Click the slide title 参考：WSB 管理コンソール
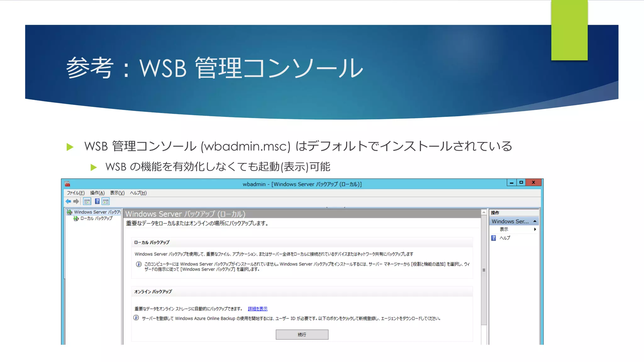 coord(215,68)
